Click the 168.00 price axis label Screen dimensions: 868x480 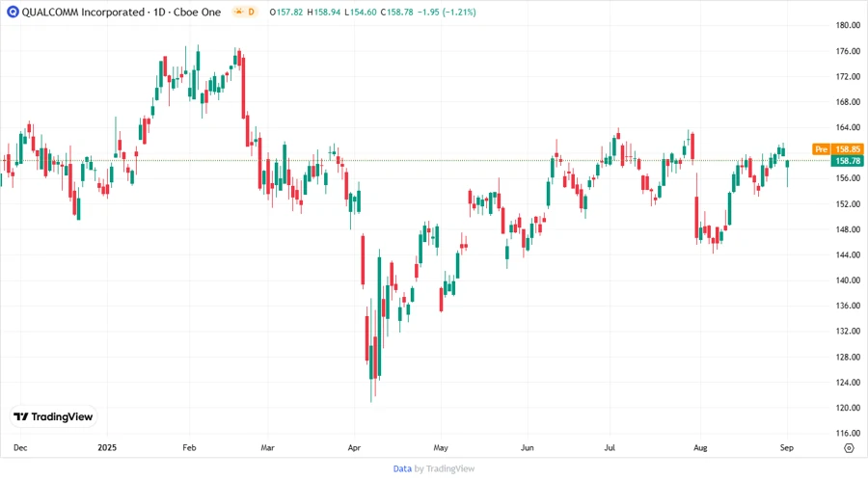pos(848,102)
